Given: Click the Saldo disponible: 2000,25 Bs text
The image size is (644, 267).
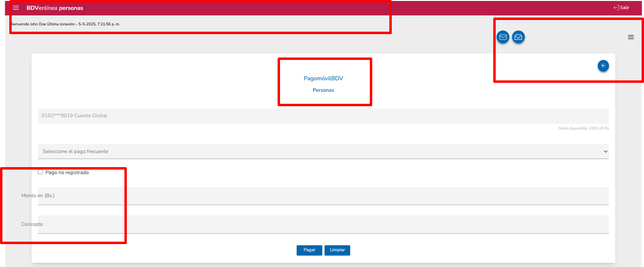Looking at the screenshot, I should [x=584, y=129].
